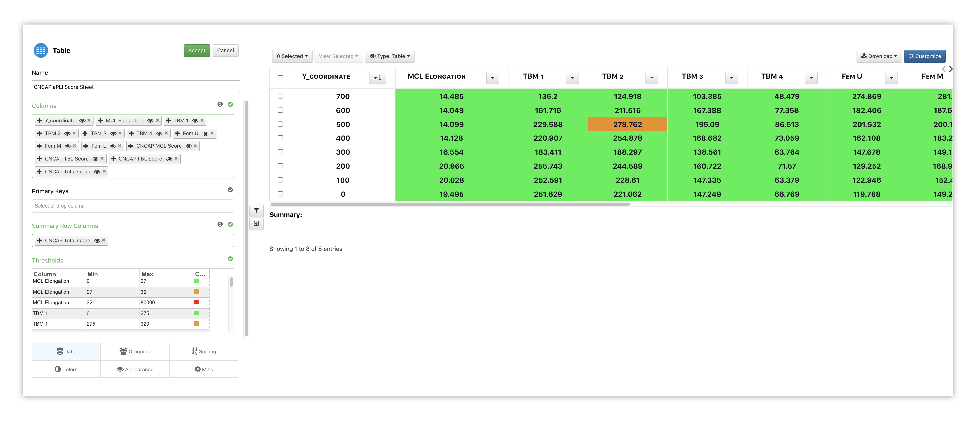Image resolution: width=980 pixels, height=427 pixels.
Task: Toggle CNCAP FBL Score visibility eye
Action: [x=169, y=159]
